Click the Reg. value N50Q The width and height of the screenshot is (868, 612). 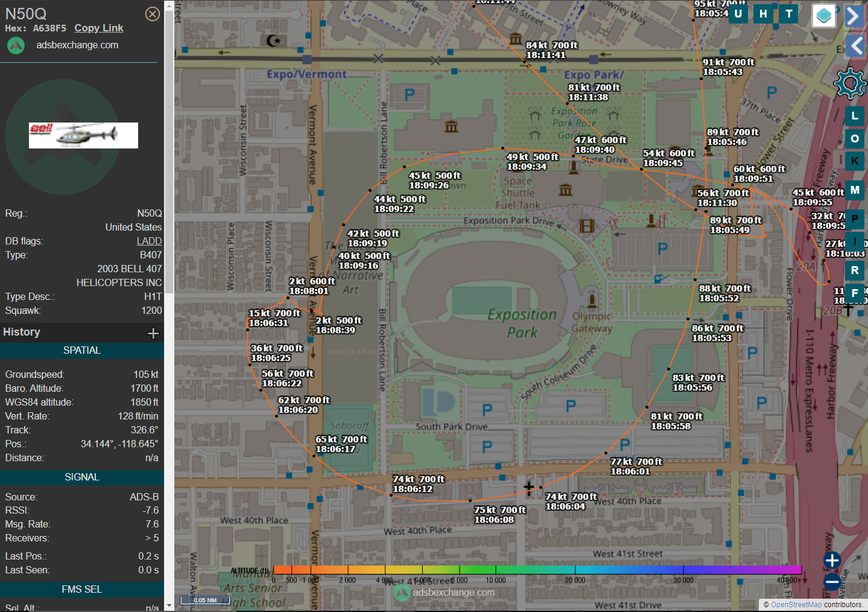(x=150, y=213)
